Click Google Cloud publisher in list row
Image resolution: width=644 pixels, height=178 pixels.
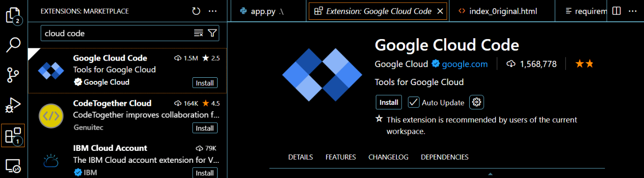point(102,82)
